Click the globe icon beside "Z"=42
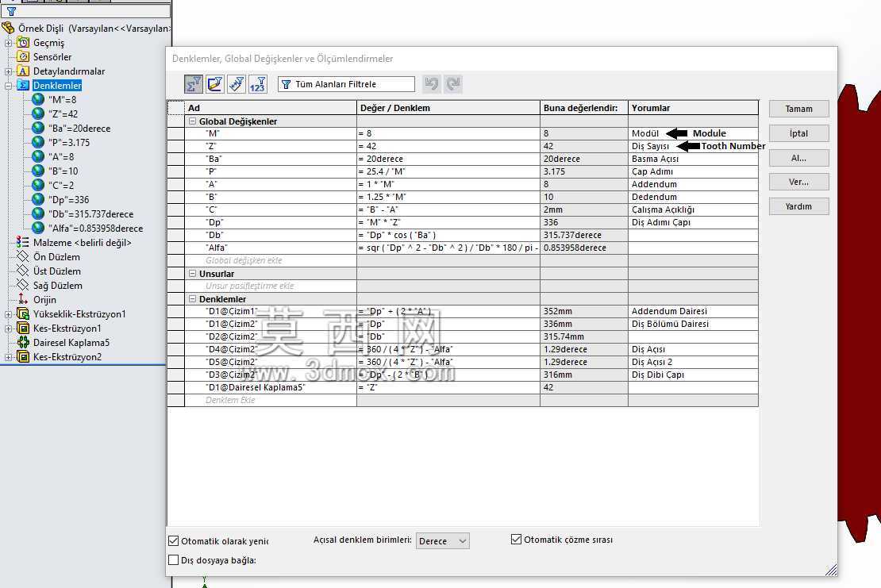The height and width of the screenshot is (588, 881). tap(38, 113)
